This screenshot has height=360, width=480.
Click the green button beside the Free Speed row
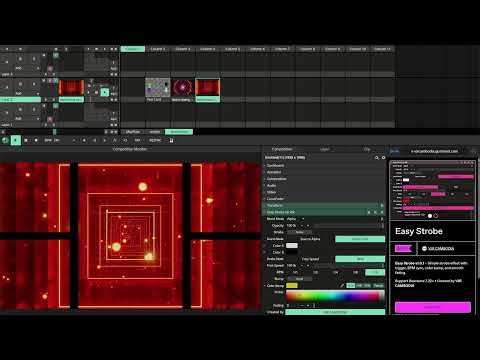[x=360, y=259]
